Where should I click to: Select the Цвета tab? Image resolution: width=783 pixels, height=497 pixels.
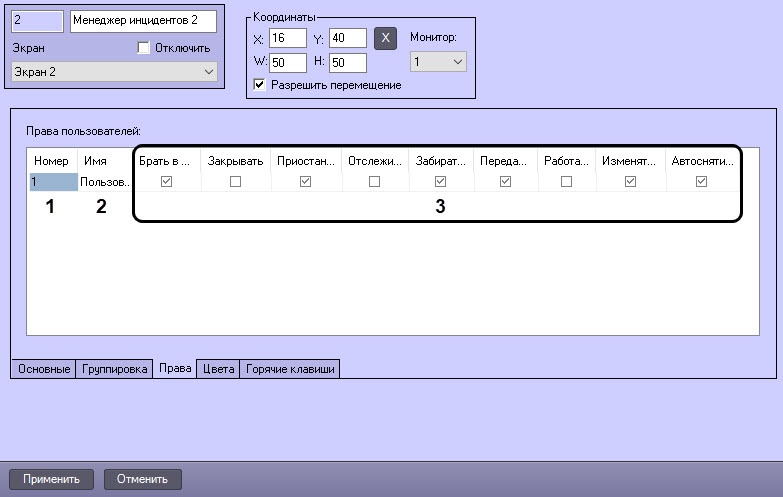[218, 369]
